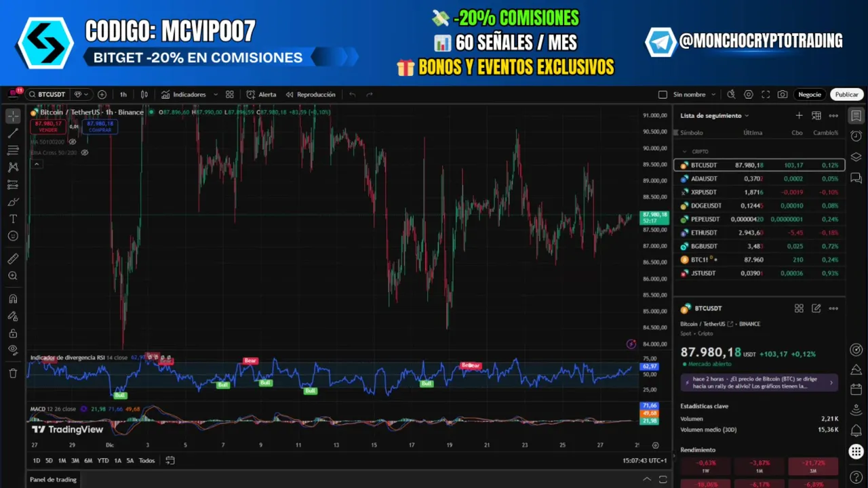Open watchlist more options menu
The width and height of the screenshot is (868, 488).
point(833,116)
